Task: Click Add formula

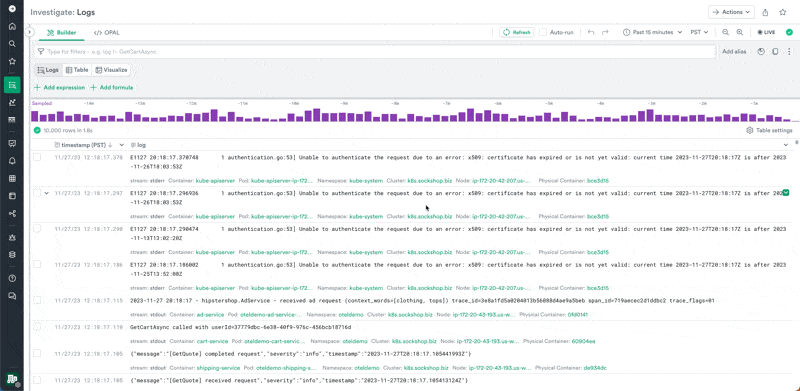Action: [112, 88]
